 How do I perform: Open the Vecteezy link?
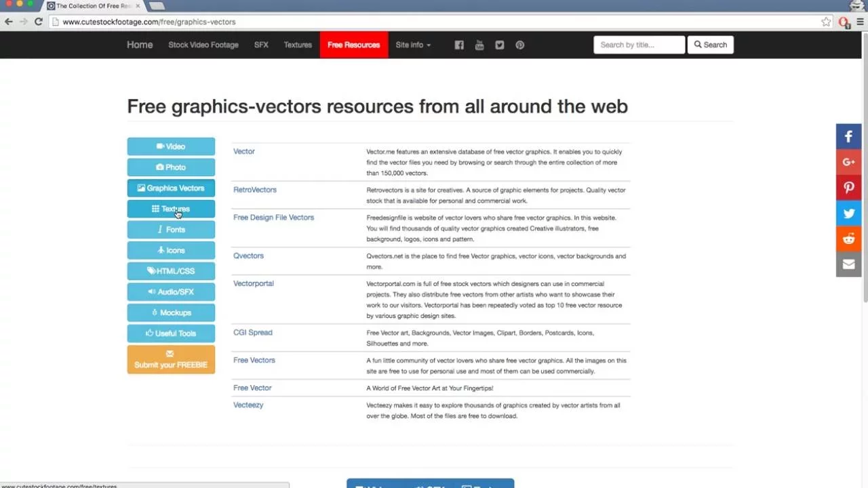pos(248,405)
